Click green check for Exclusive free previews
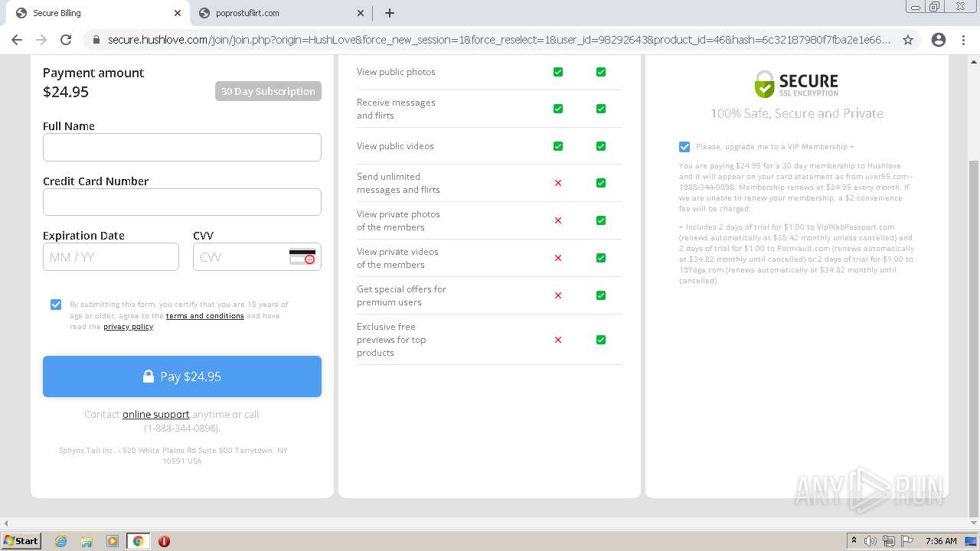This screenshot has width=980, height=551. (x=601, y=340)
